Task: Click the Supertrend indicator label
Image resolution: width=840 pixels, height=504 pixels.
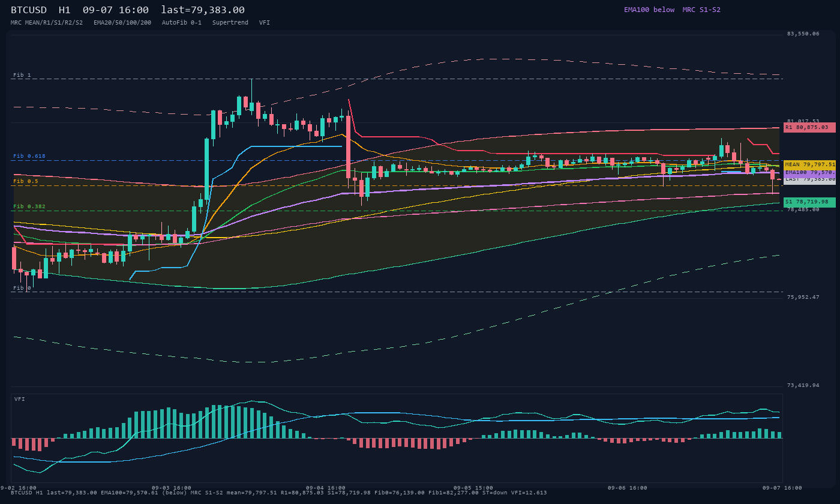Action: [230, 23]
